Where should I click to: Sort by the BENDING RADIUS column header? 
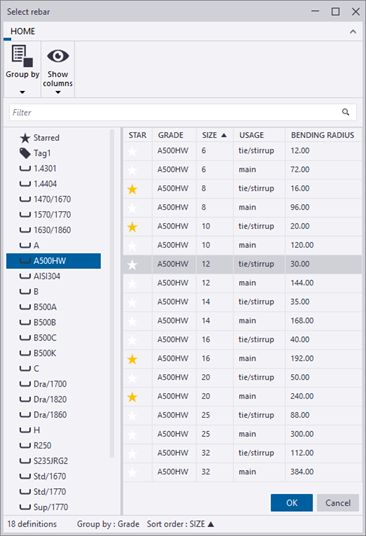(323, 135)
